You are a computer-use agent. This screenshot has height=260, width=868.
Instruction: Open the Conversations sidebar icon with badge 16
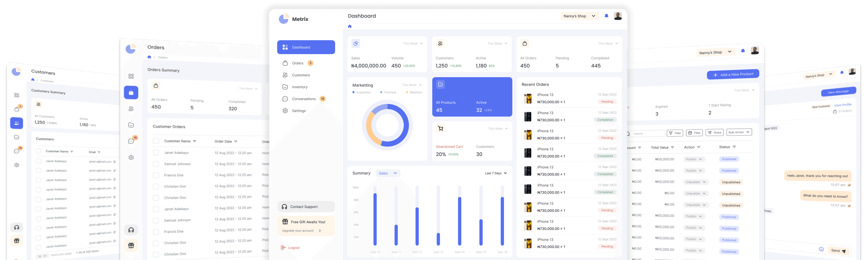point(285,99)
